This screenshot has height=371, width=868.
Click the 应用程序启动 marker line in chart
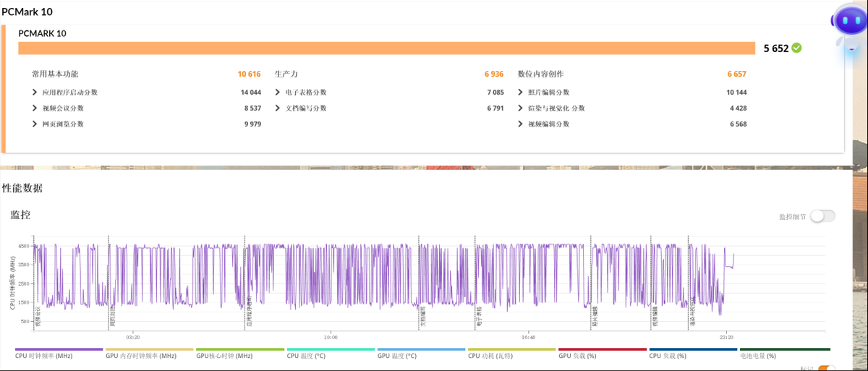click(245, 282)
